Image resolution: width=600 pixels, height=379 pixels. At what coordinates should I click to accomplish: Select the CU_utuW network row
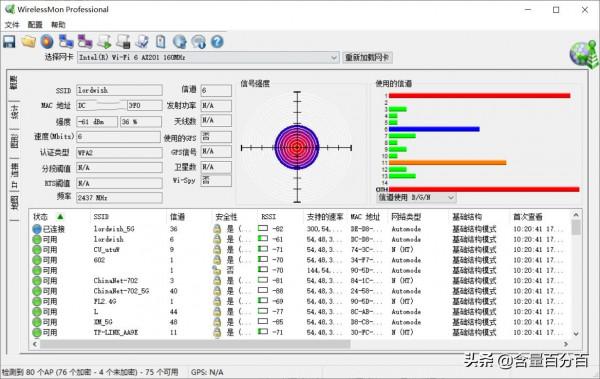point(300,250)
